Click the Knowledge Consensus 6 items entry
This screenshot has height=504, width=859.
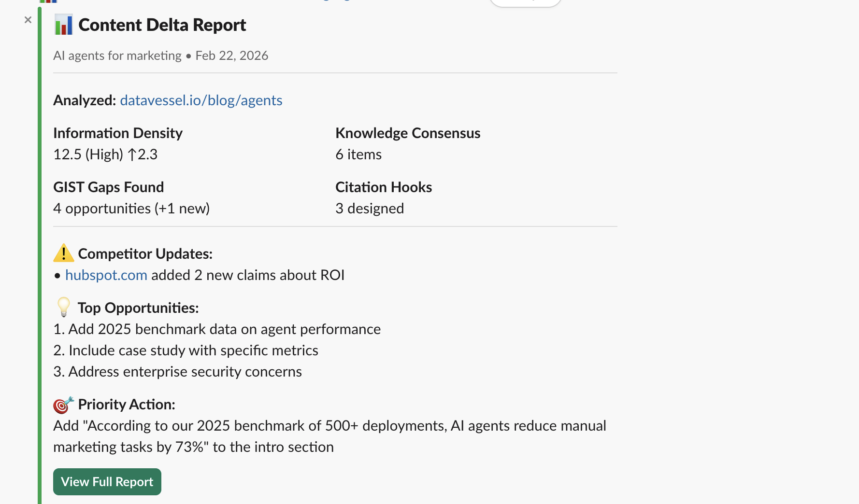coord(358,154)
